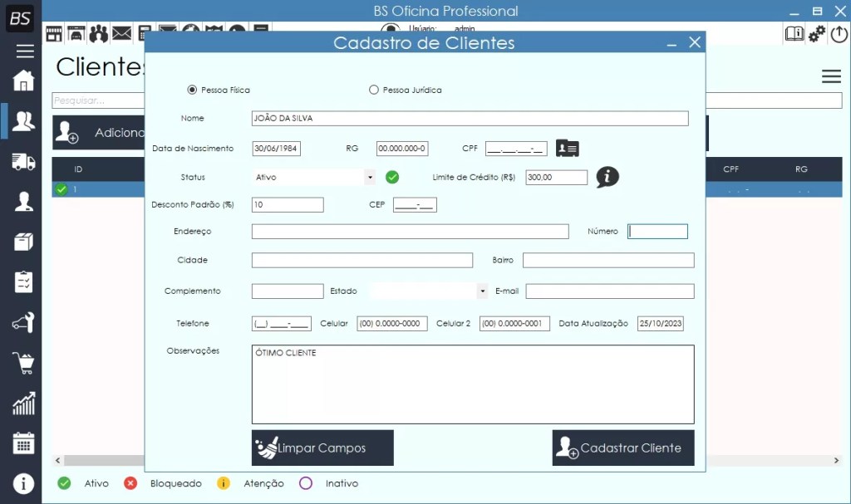Expand the Estado dropdown
The width and height of the screenshot is (851, 504).
tap(482, 291)
